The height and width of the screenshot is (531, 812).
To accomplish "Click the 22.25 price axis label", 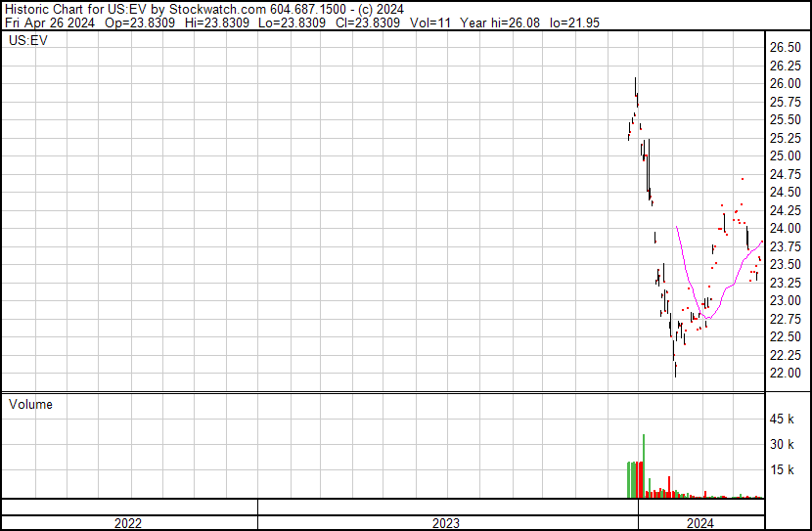I will (785, 356).
